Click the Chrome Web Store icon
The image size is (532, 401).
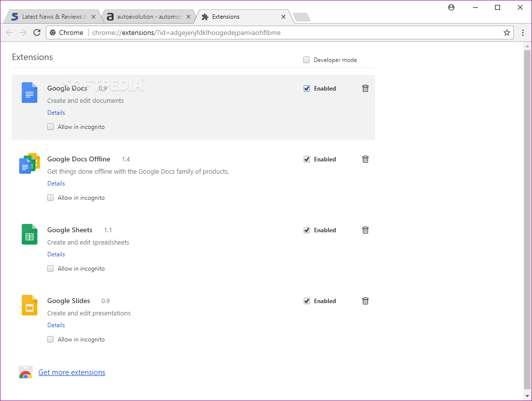(x=26, y=372)
